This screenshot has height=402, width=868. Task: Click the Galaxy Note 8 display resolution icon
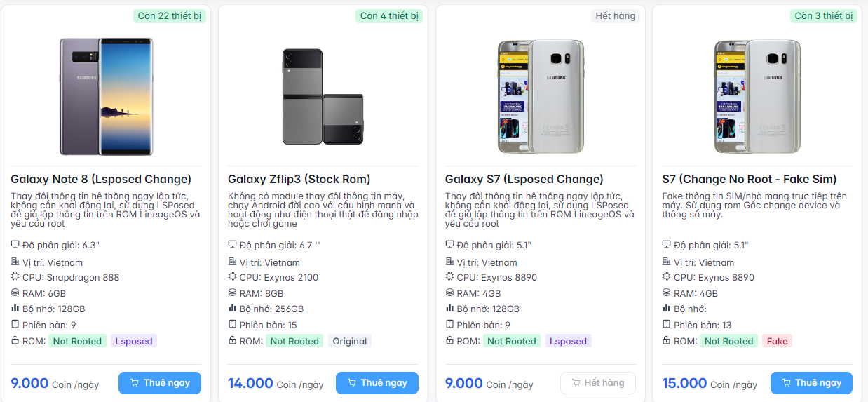click(15, 245)
